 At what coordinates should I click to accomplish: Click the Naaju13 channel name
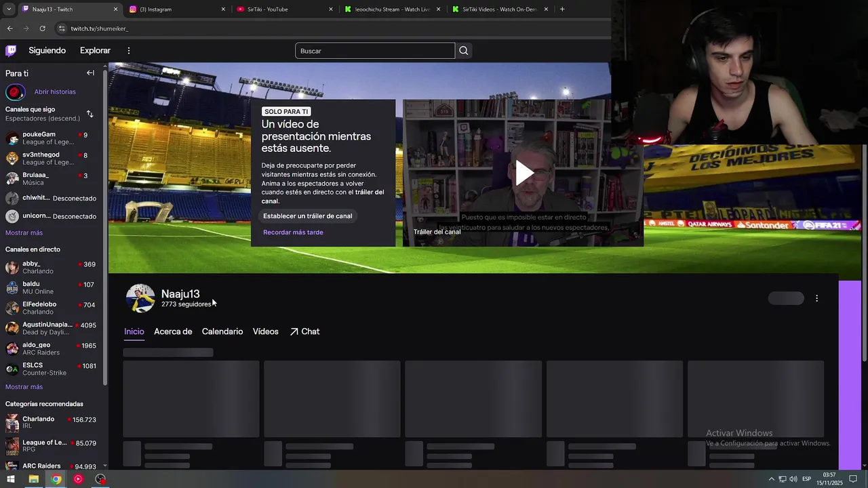point(180,293)
